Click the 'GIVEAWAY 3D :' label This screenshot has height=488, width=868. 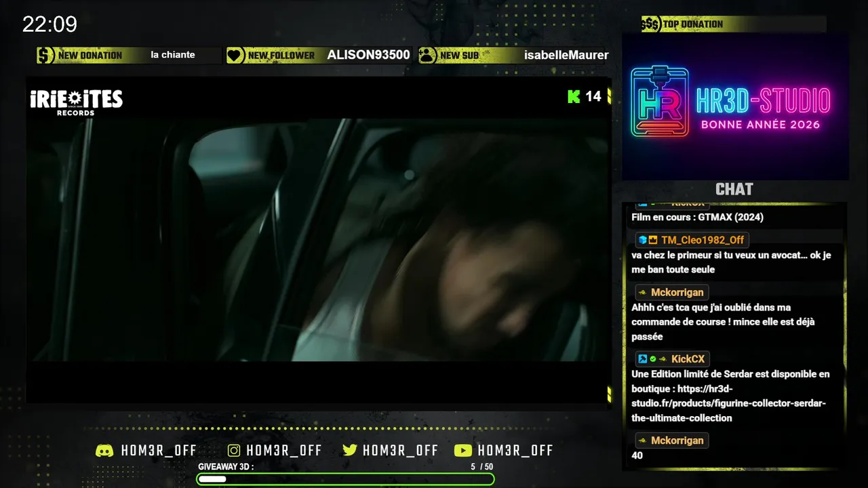pos(226,467)
